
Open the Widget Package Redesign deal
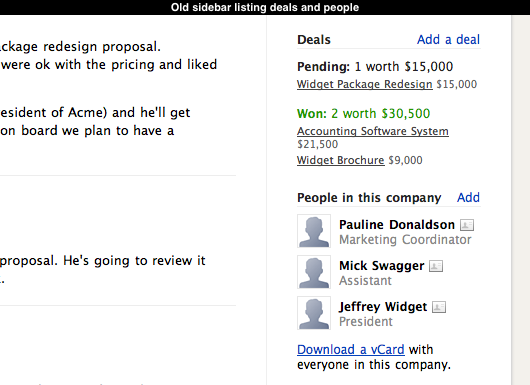(x=365, y=84)
